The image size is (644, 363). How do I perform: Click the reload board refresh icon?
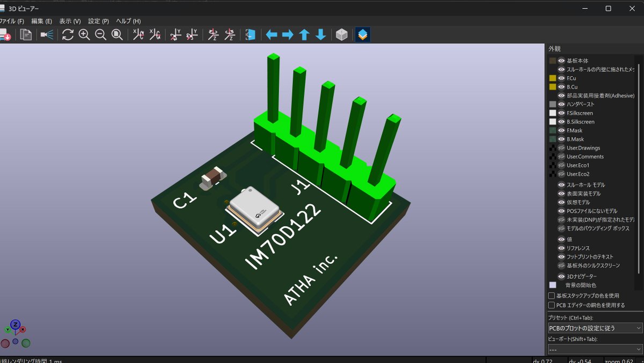click(68, 35)
